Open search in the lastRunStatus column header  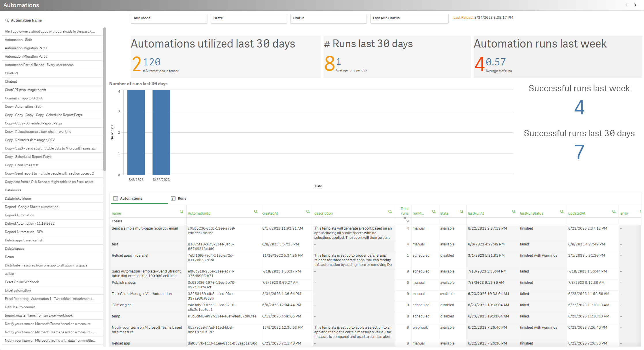pos(562,211)
